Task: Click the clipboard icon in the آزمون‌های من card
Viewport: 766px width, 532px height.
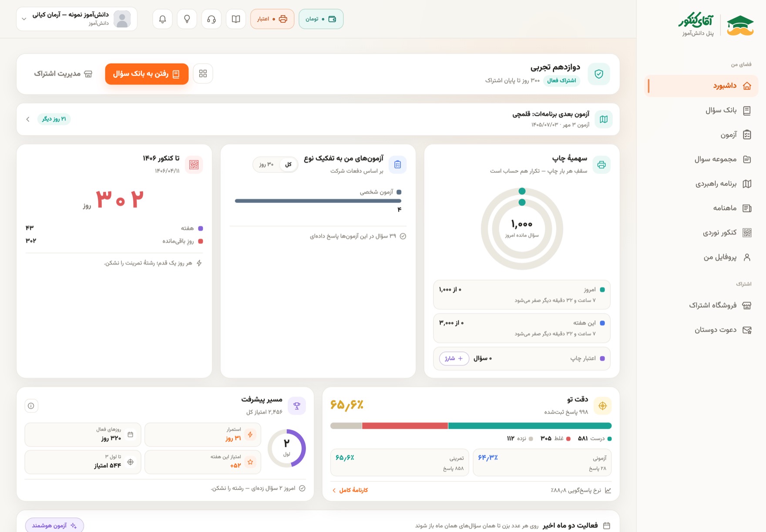Action: [397, 165]
